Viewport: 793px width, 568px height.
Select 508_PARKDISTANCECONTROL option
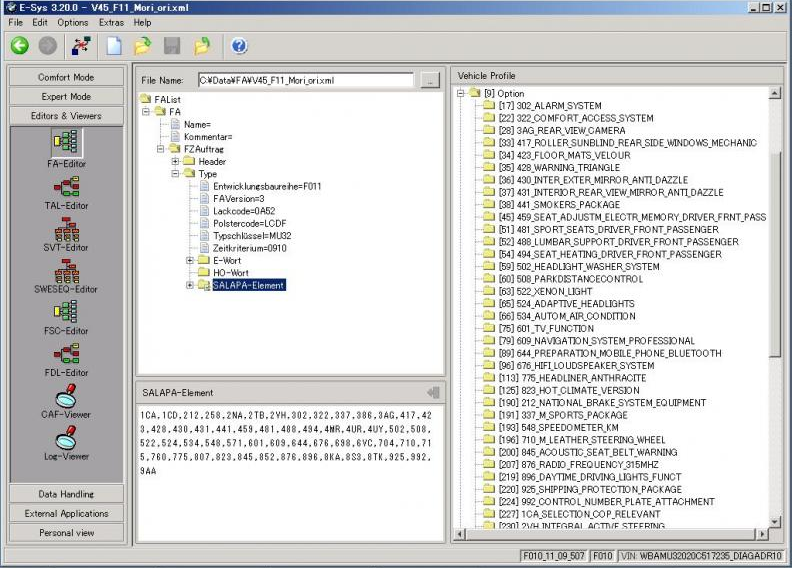[570, 279]
